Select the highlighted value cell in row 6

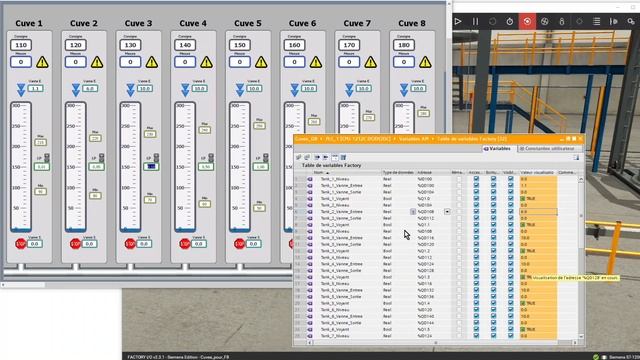click(538, 212)
